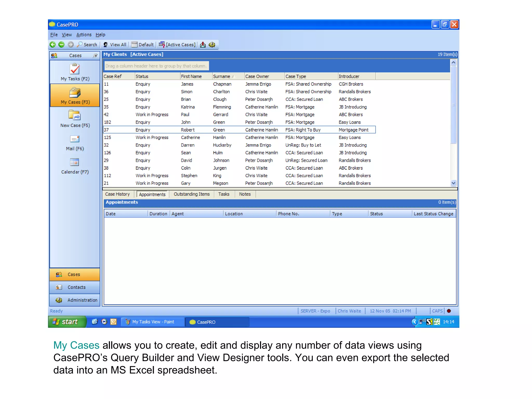
Task: Sort by the First Name column header
Action: pyautogui.click(x=196, y=76)
